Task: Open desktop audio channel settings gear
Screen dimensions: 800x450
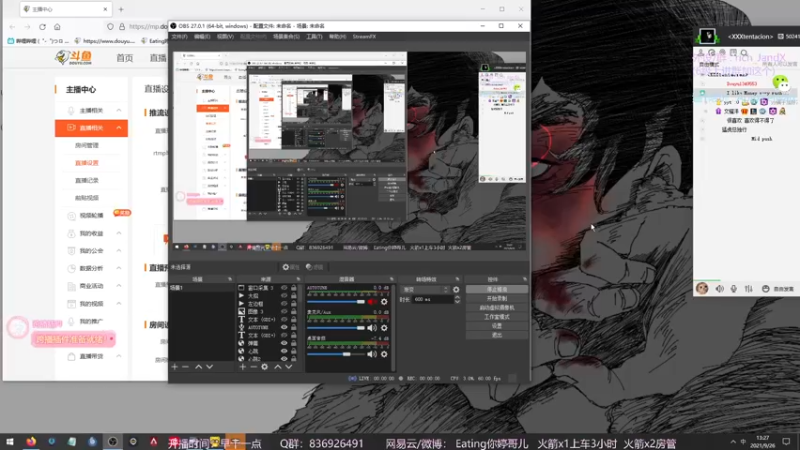Action: 384,354
